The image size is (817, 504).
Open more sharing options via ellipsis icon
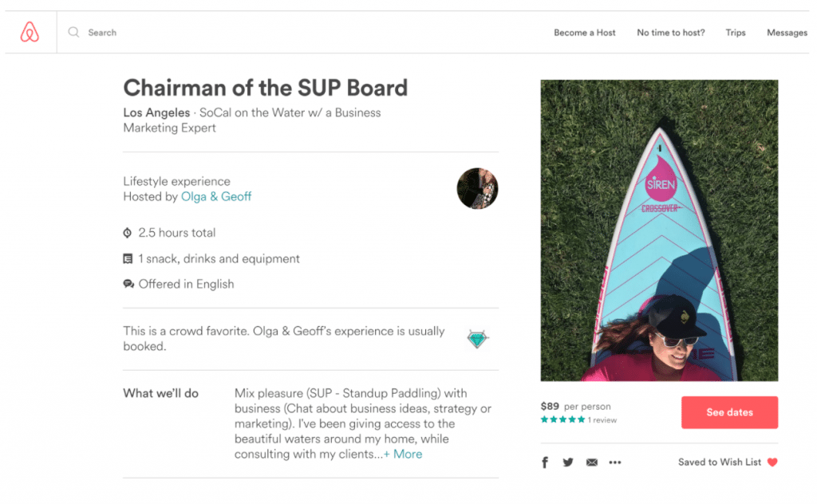pyautogui.click(x=615, y=462)
